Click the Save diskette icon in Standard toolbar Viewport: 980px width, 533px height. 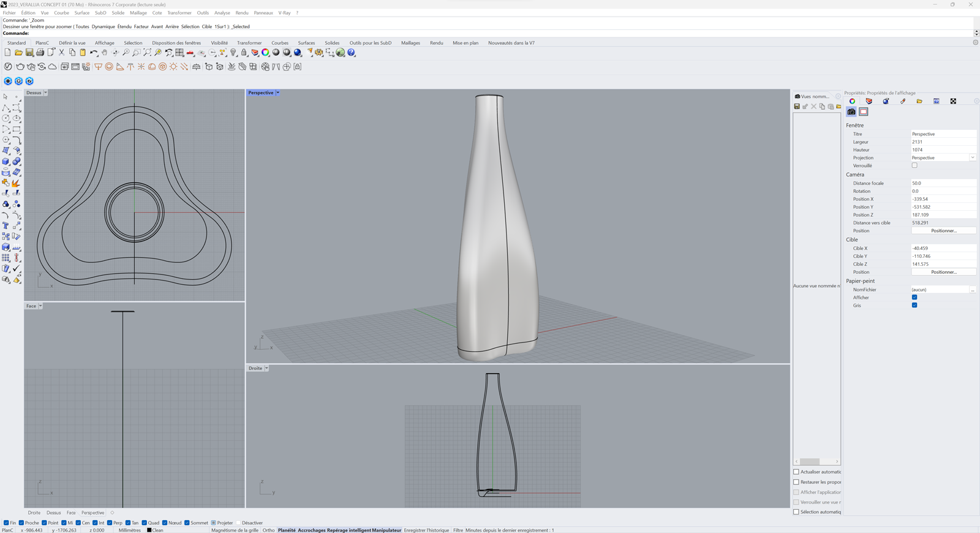[x=29, y=53]
